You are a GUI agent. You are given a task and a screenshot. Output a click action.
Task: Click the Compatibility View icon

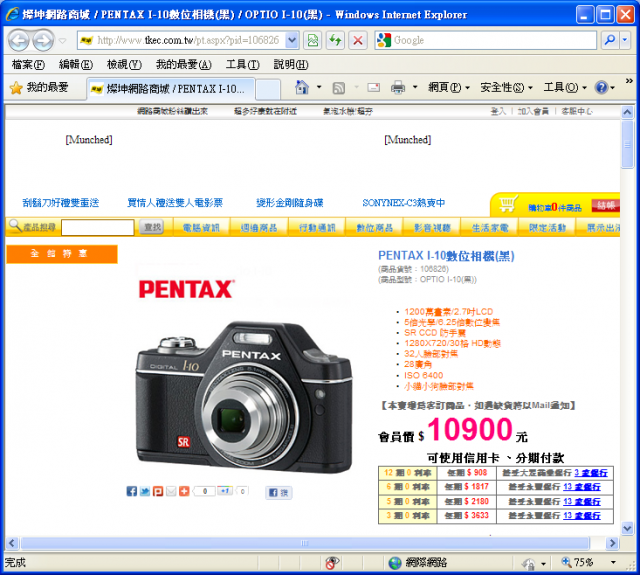tap(313, 40)
